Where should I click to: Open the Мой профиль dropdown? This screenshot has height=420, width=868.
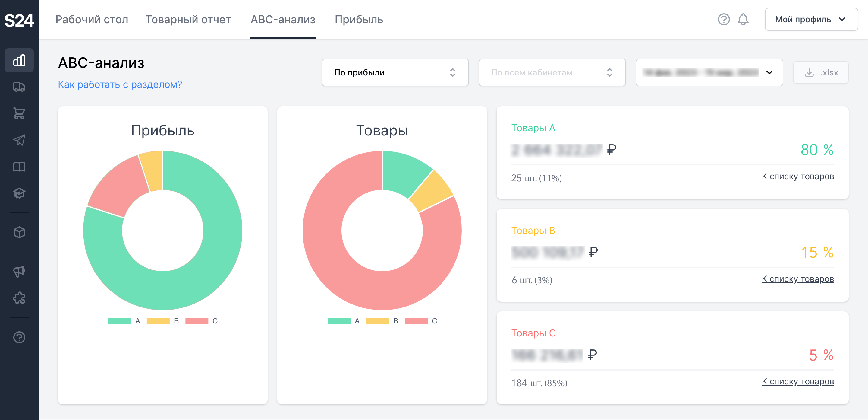click(811, 20)
